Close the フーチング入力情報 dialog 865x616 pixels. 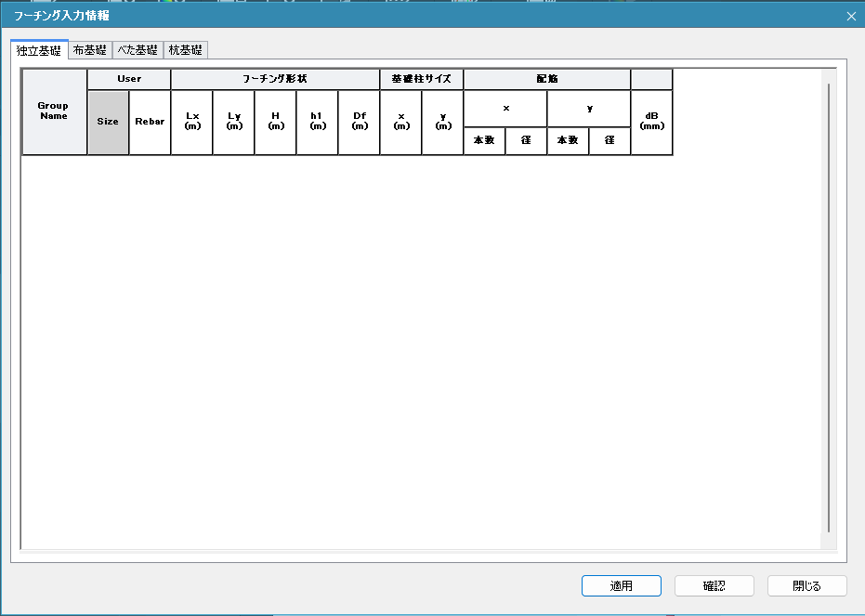tap(851, 16)
